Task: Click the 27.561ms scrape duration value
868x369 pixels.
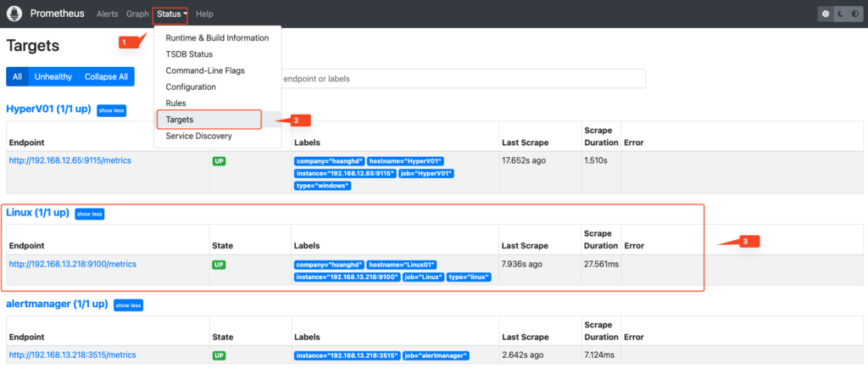Action: [x=601, y=265]
